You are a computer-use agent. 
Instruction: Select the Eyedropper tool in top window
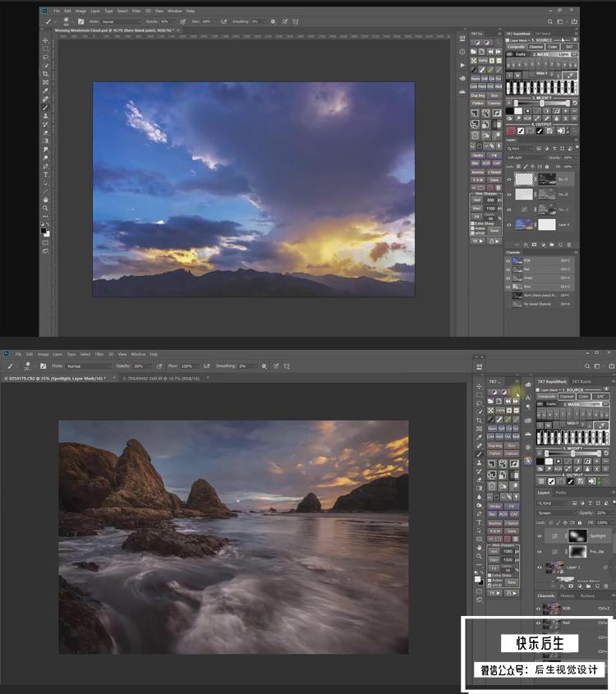45,90
